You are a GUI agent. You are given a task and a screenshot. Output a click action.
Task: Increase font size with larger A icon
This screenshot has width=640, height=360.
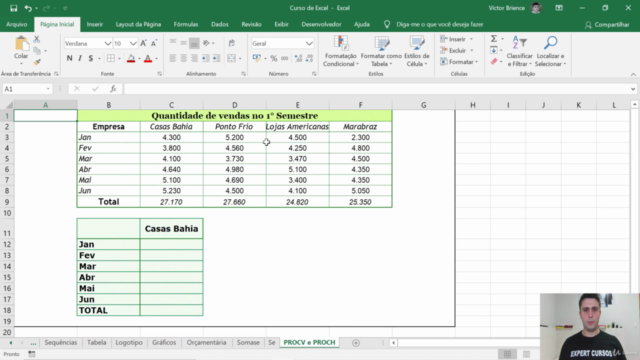click(x=143, y=43)
